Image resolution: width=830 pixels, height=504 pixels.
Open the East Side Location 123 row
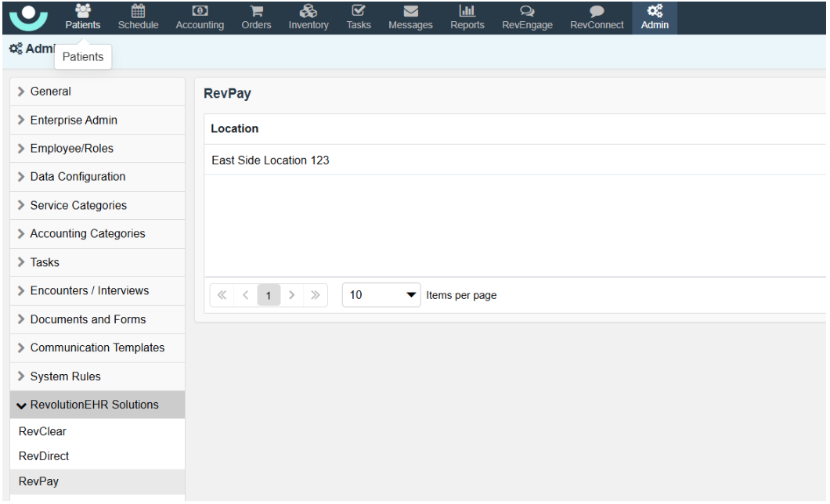pyautogui.click(x=514, y=160)
